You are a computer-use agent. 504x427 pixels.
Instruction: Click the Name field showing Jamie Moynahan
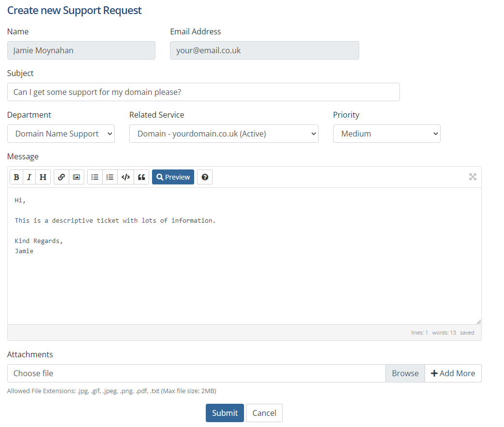pyautogui.click(x=81, y=50)
